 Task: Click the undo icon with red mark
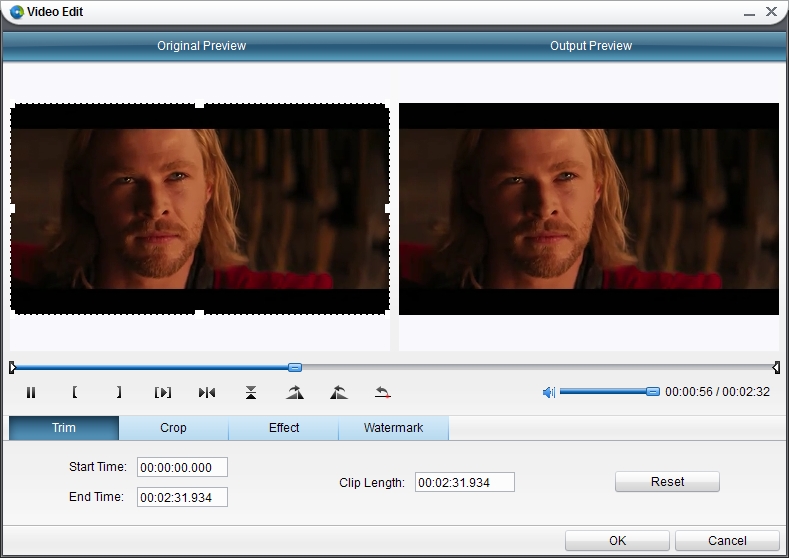(383, 392)
